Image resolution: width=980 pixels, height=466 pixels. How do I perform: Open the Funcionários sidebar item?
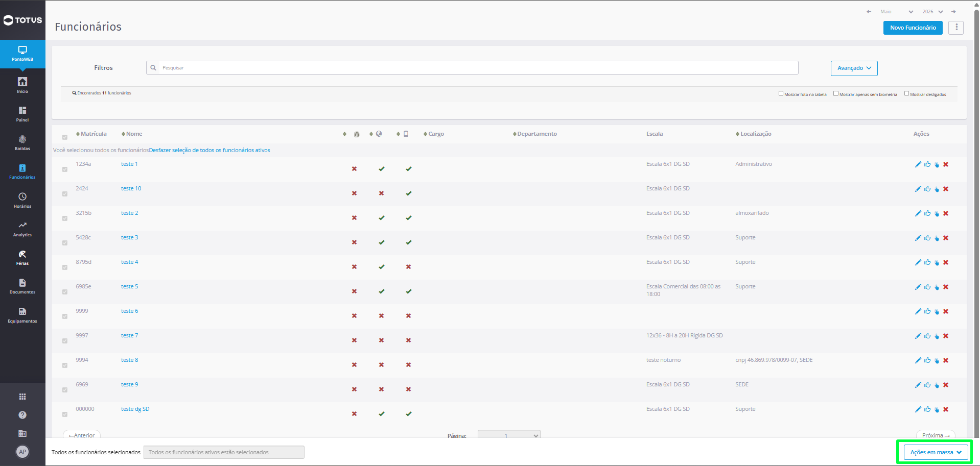click(22, 171)
